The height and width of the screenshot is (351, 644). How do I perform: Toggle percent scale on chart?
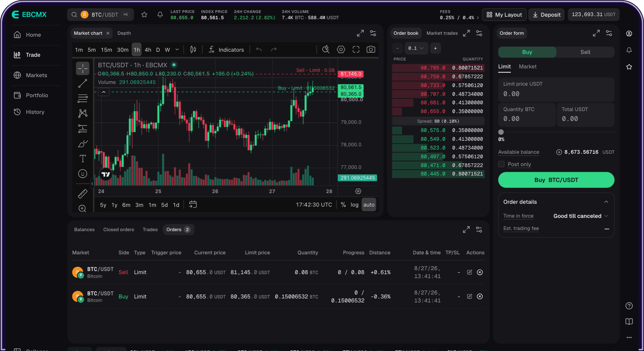343,205
